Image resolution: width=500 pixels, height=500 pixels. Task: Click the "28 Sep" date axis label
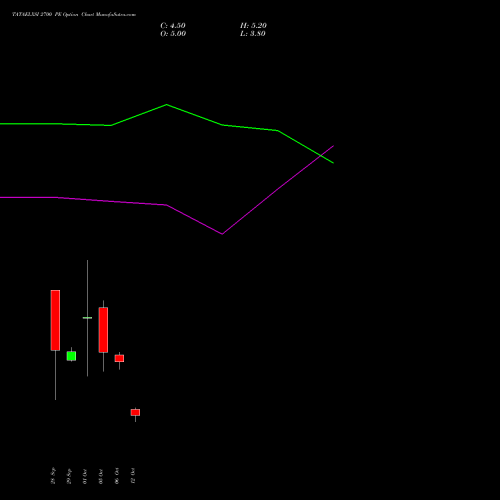click(53, 476)
